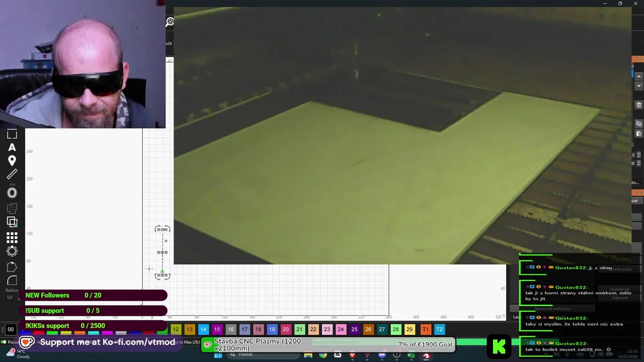The height and width of the screenshot is (362, 644).
Task: Select the Weld shapes tool icon
Action: coord(12,222)
